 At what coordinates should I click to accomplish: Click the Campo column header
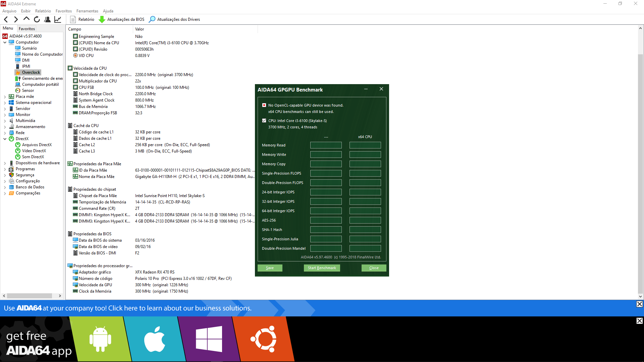pyautogui.click(x=100, y=29)
